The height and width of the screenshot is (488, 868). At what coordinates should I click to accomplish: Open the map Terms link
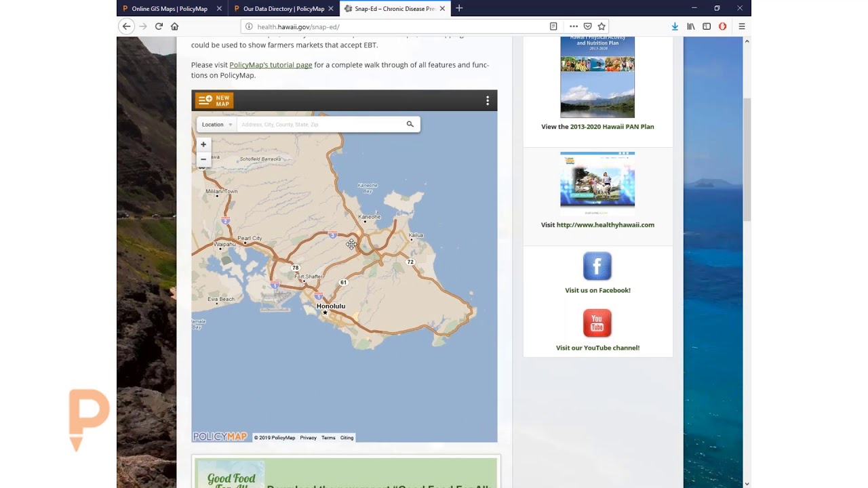[x=328, y=438]
